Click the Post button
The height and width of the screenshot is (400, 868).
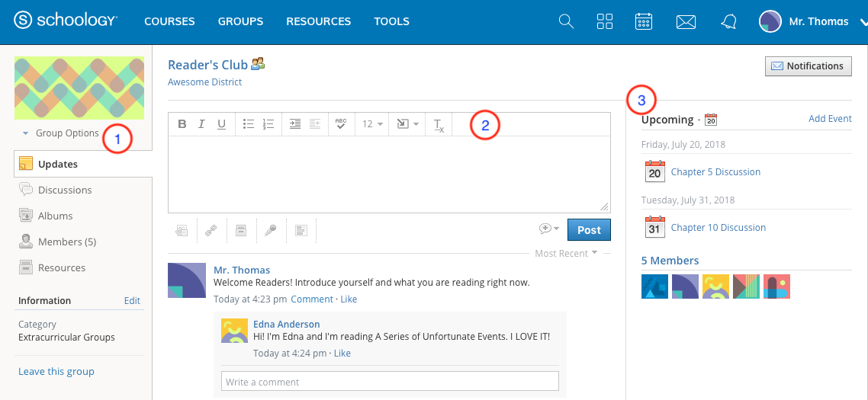click(x=589, y=230)
